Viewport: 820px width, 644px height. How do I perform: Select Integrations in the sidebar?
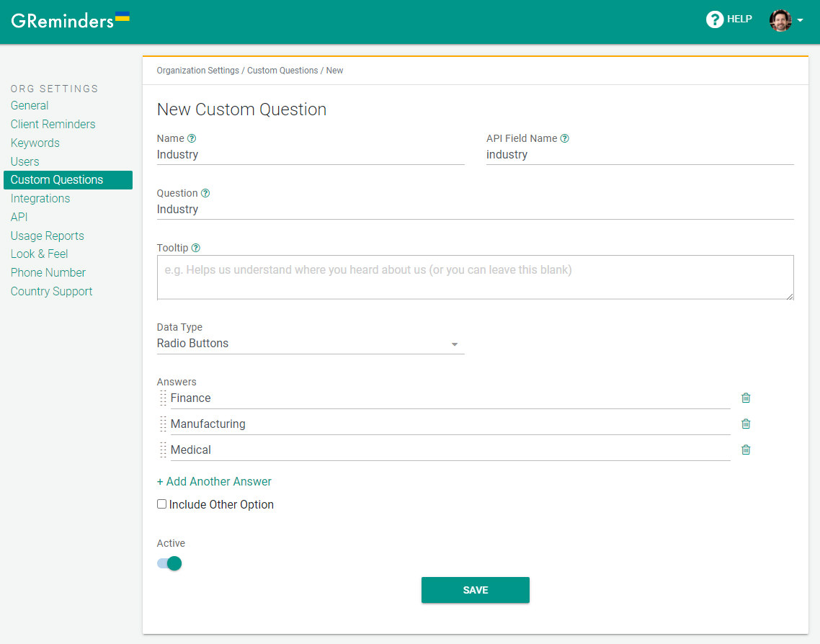point(40,198)
